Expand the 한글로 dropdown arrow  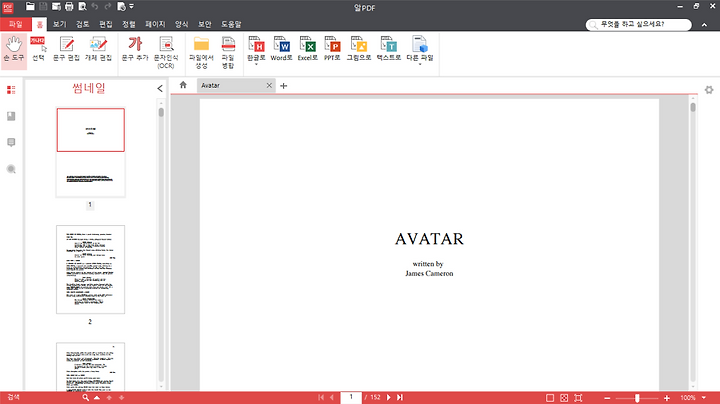[256, 65]
